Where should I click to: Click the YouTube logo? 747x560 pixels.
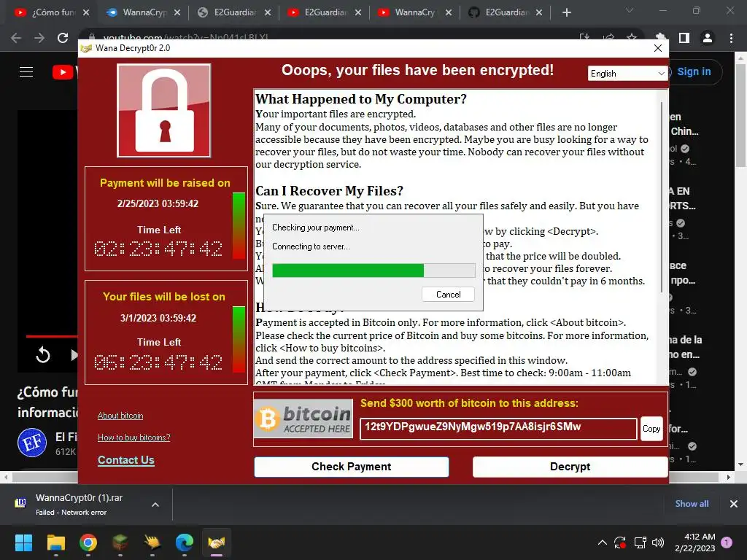[64, 72]
